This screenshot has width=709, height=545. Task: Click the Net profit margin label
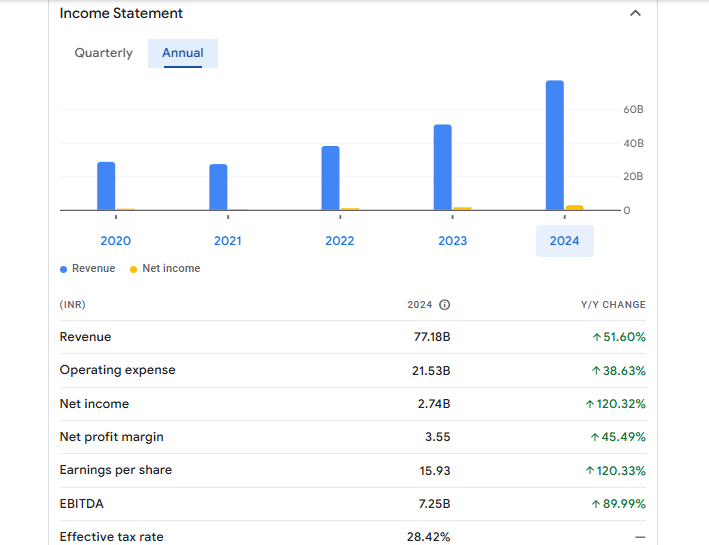[x=112, y=437]
